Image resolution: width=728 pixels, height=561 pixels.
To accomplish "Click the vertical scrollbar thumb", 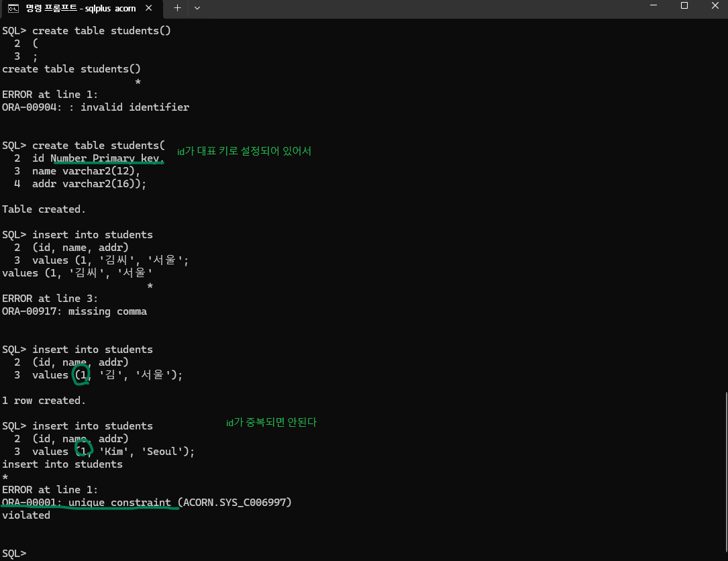I will tap(726, 472).
